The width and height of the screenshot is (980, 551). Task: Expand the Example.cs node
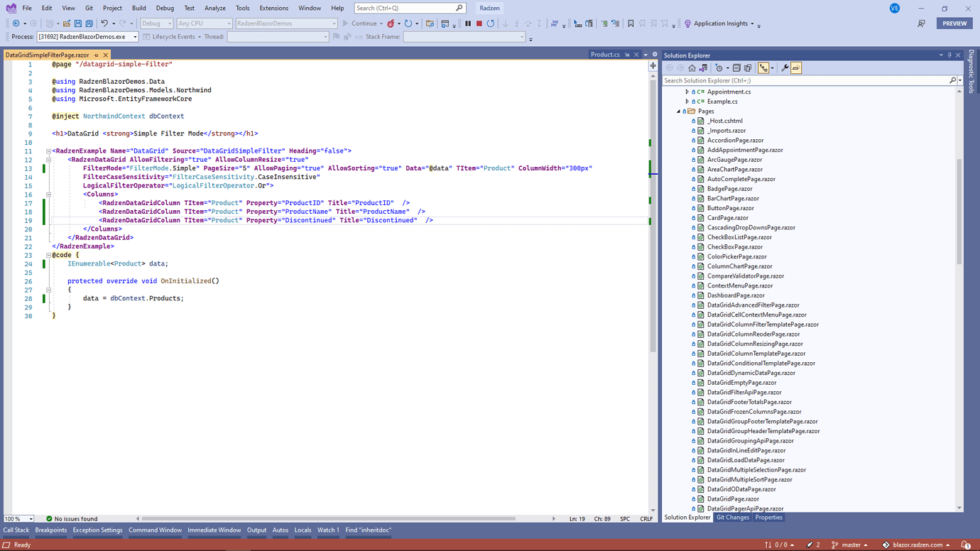coord(687,102)
